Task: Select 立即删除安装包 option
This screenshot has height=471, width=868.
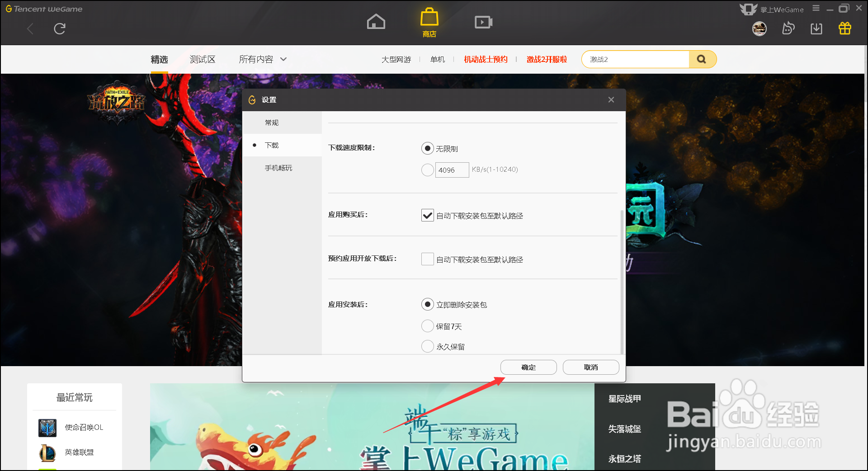Action: pyautogui.click(x=427, y=304)
